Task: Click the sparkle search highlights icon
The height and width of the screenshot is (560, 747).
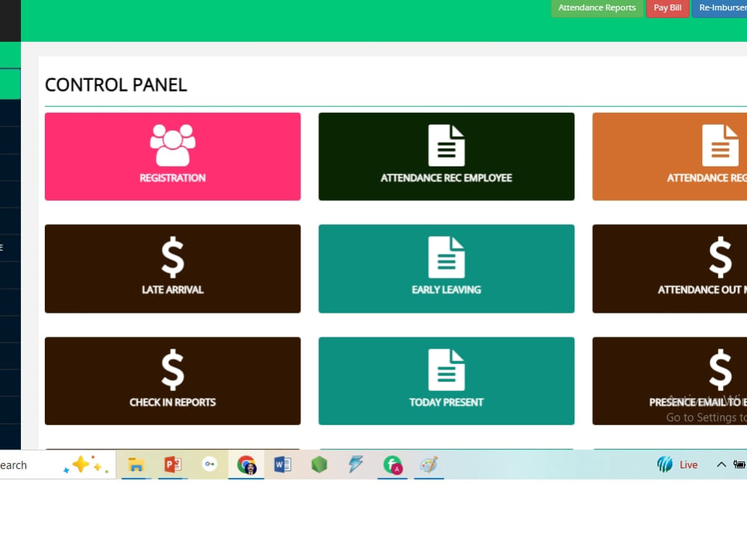Action: (86, 464)
